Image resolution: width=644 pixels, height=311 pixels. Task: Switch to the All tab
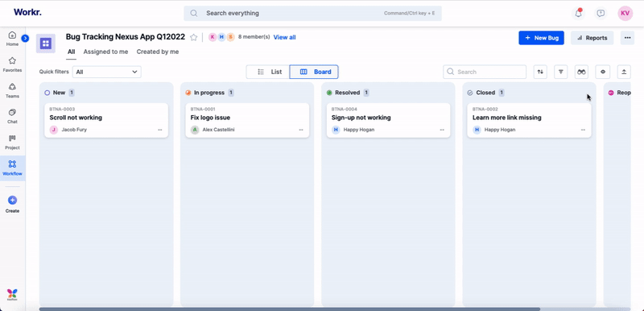tap(72, 52)
